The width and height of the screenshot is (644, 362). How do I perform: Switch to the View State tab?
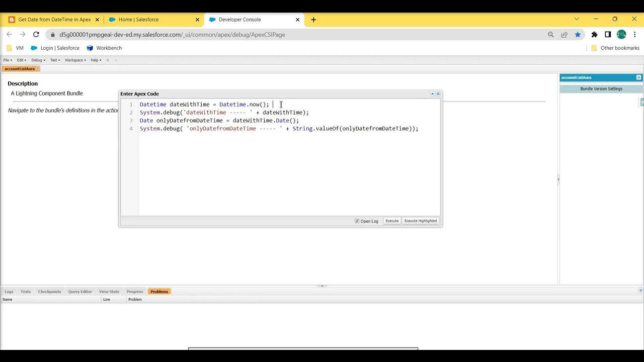(x=109, y=292)
